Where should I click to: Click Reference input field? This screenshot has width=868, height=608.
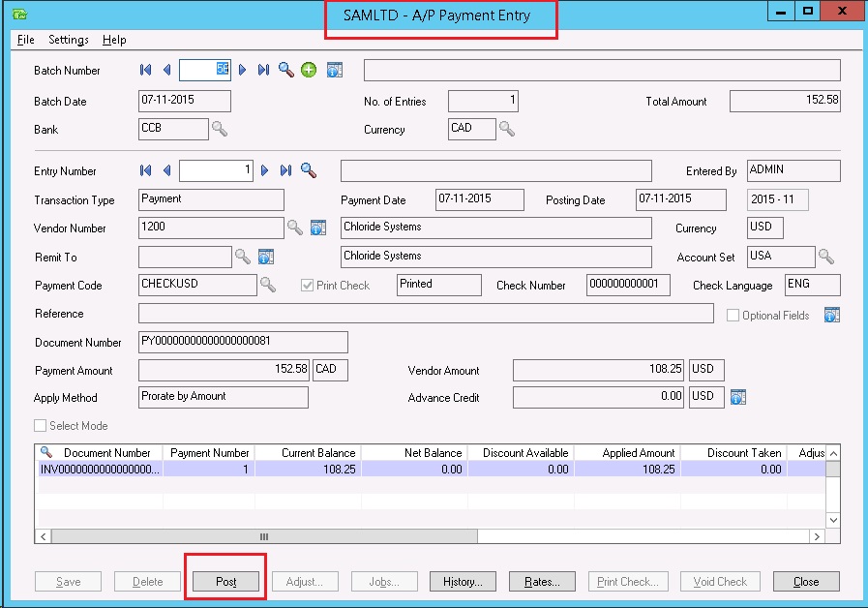click(x=426, y=313)
